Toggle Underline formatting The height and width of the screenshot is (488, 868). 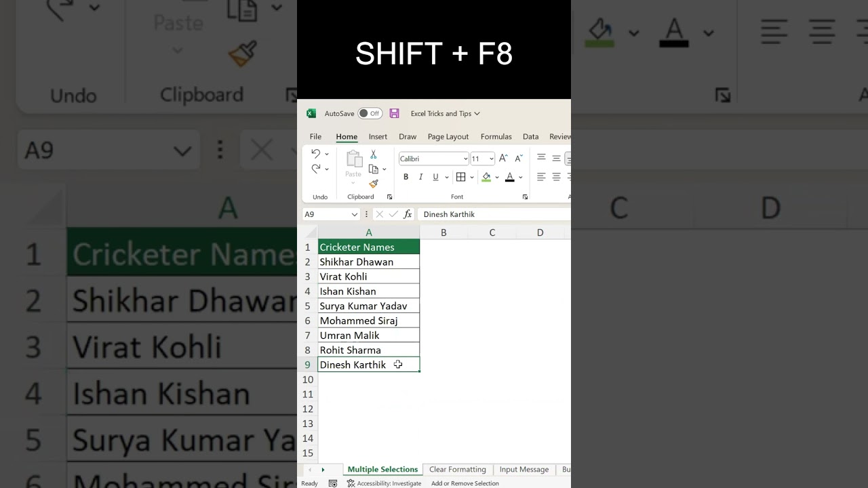[435, 177]
